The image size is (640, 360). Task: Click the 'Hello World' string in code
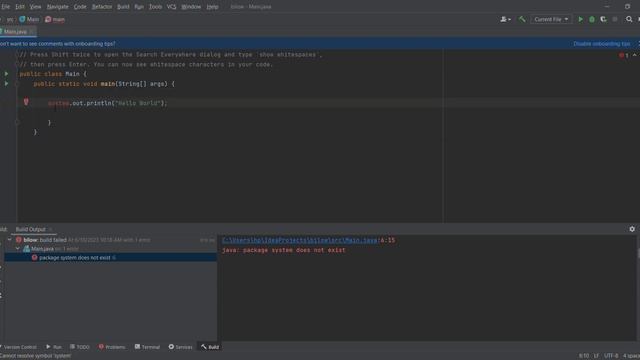point(138,103)
